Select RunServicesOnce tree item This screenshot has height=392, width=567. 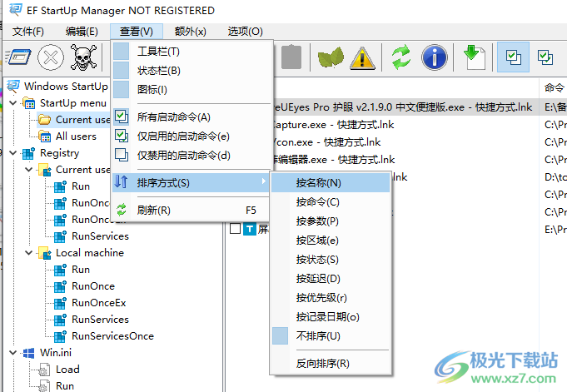click(x=113, y=336)
